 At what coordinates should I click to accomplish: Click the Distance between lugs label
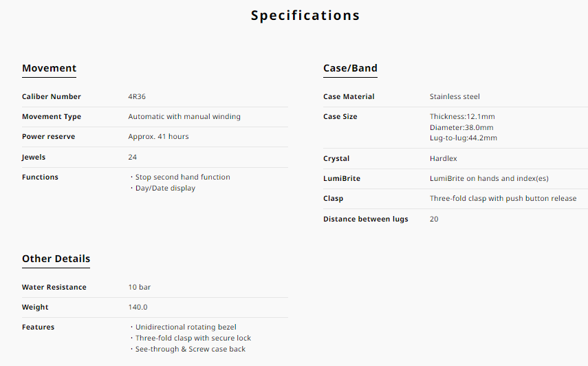coord(366,219)
